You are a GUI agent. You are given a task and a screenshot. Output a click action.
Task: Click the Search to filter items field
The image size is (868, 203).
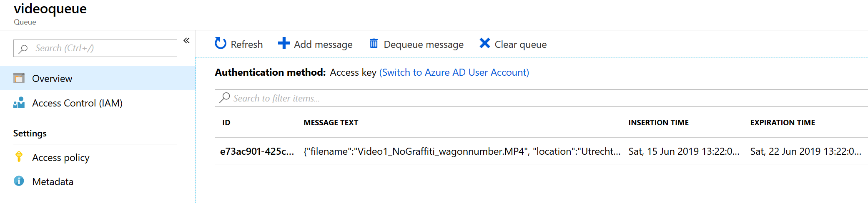pos(542,98)
